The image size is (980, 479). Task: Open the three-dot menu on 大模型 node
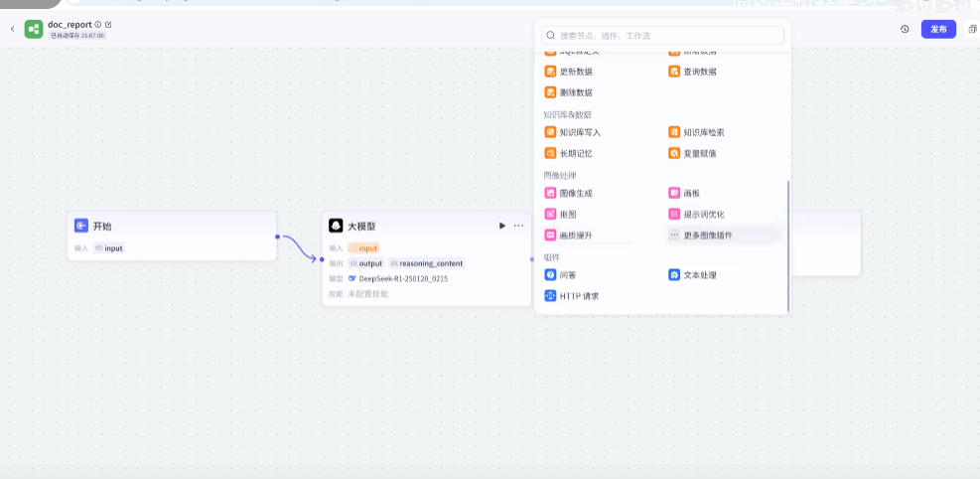pyautogui.click(x=518, y=226)
